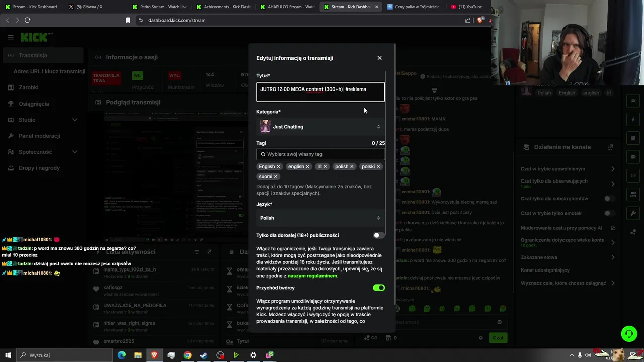
Task: Open the Polish language dropdown
Action: (320, 218)
